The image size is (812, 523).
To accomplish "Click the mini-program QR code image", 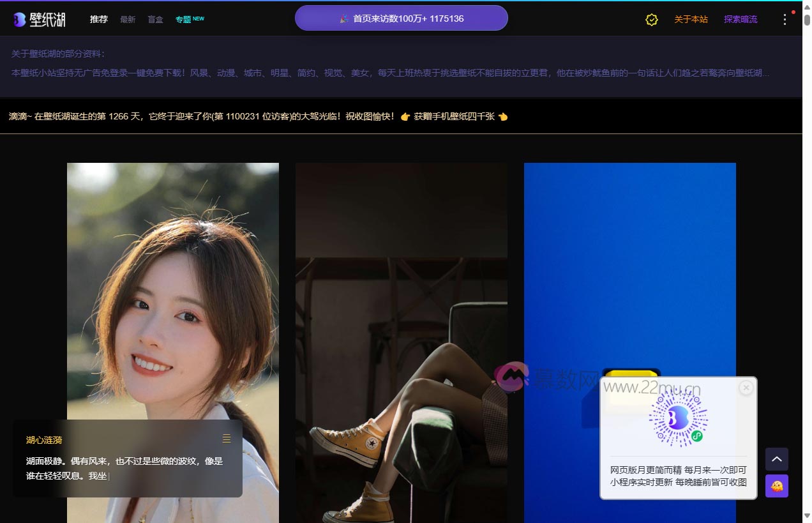I will tap(678, 419).
